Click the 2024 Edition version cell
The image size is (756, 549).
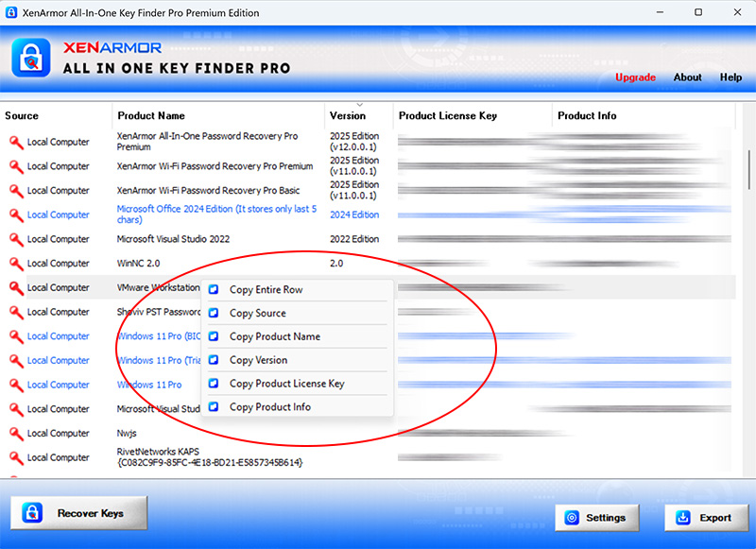pos(354,214)
